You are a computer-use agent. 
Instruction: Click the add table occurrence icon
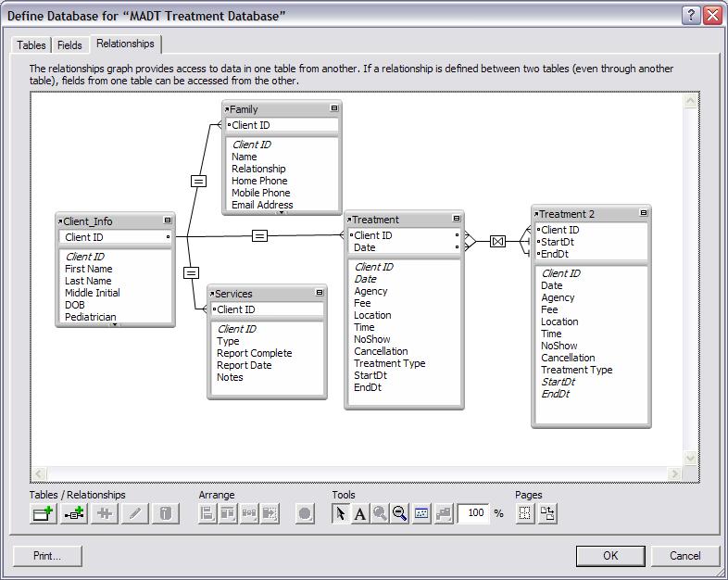43,513
